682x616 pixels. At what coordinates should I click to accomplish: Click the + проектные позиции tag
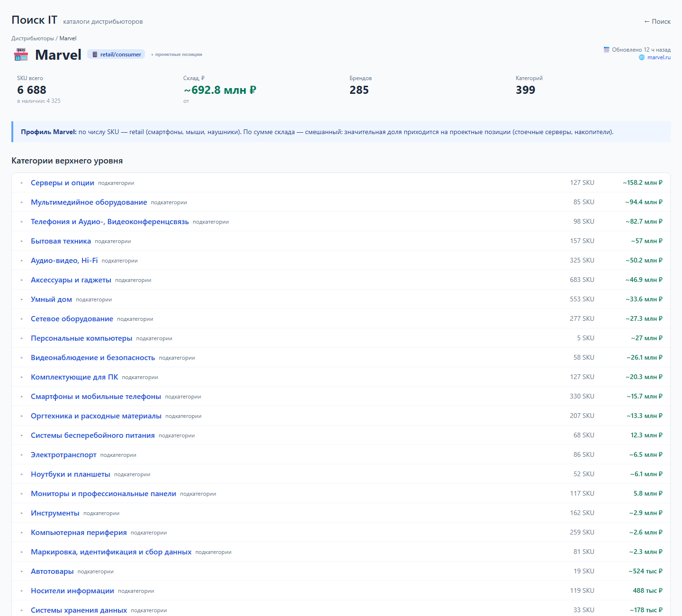click(177, 54)
